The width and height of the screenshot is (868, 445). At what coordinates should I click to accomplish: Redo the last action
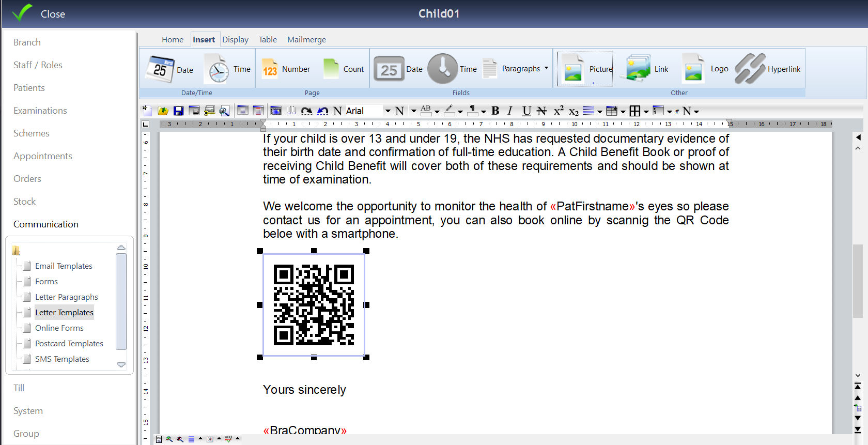tap(307, 111)
